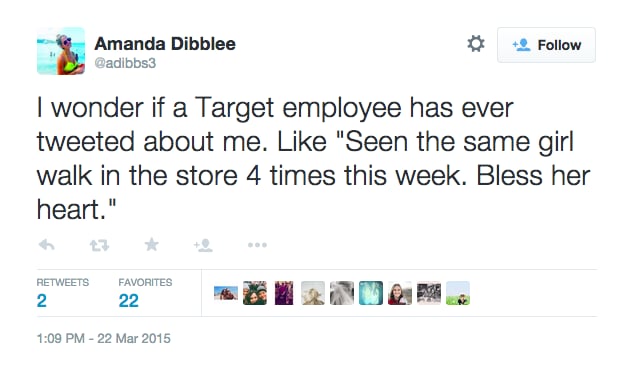Click the last avatar with green grass
Screen dimensions: 632x378
pos(458,293)
